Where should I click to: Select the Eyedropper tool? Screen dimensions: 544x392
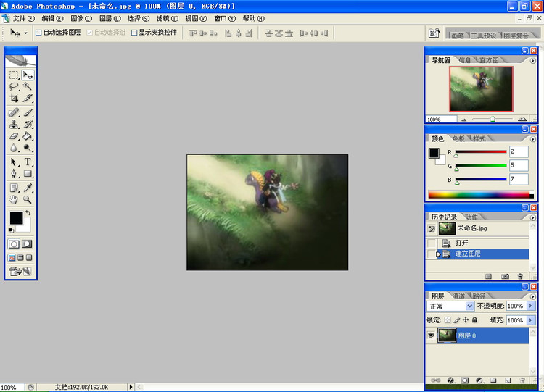pyautogui.click(x=28, y=188)
